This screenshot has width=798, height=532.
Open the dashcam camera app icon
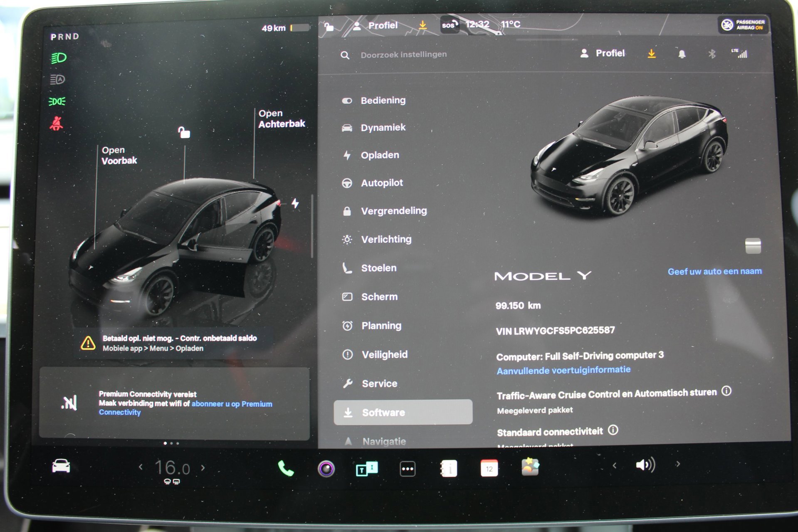[x=326, y=469]
